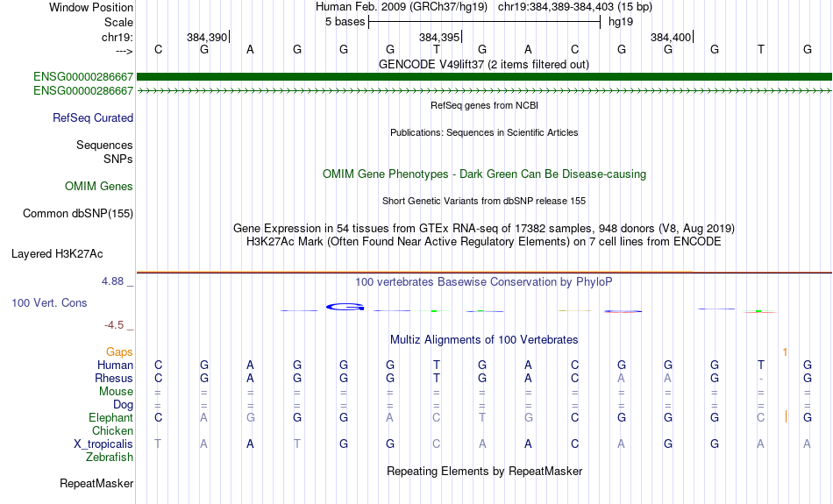Click the 384,390 ruler position marker
The width and height of the screenshot is (833, 504).
(208, 37)
